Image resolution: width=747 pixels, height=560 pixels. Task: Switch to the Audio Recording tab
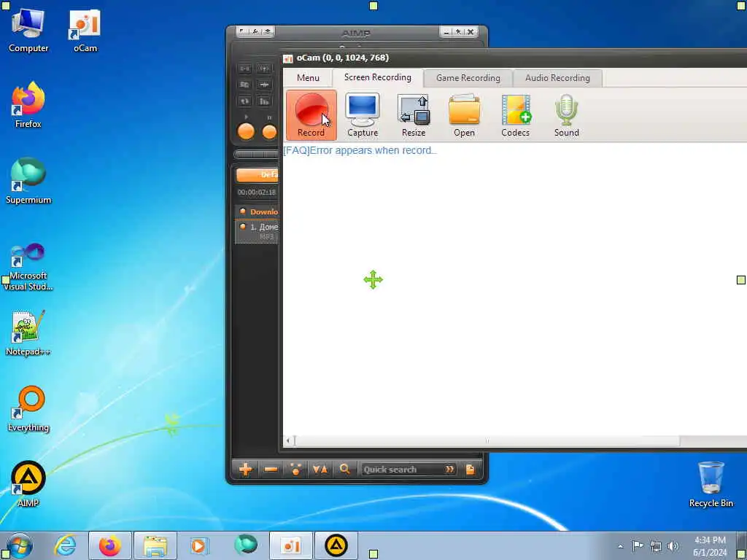557,77
